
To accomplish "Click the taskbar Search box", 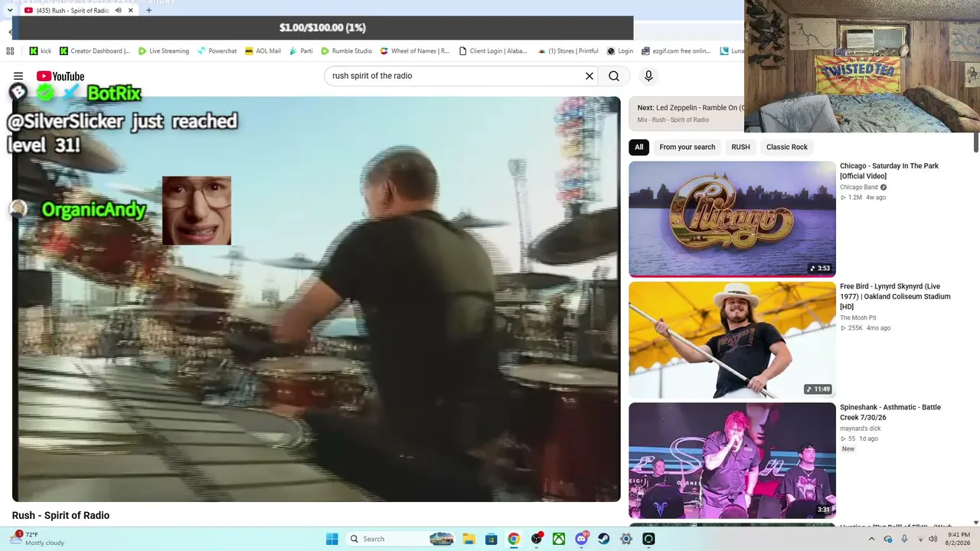I will (x=401, y=539).
